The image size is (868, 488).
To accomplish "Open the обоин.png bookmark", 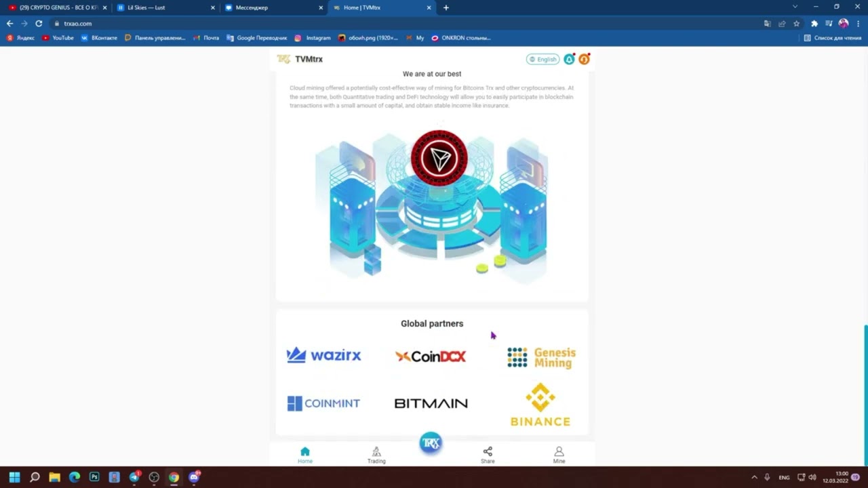I will (x=368, y=38).
